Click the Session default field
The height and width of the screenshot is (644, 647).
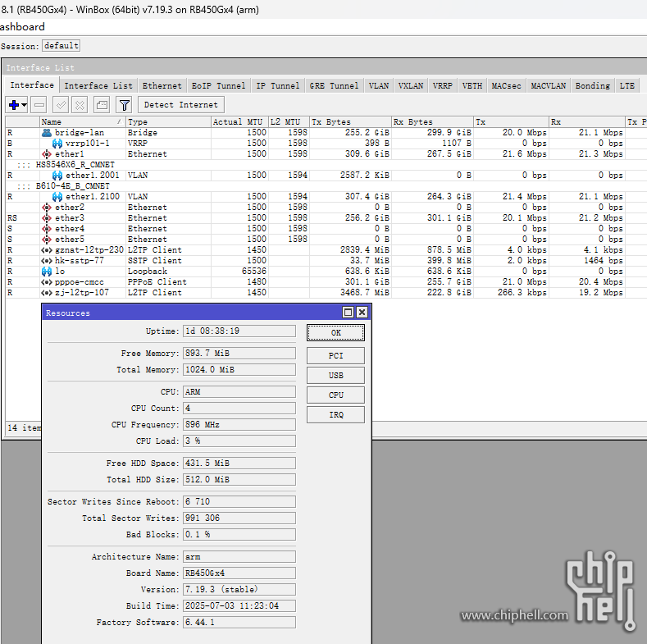tap(61, 46)
